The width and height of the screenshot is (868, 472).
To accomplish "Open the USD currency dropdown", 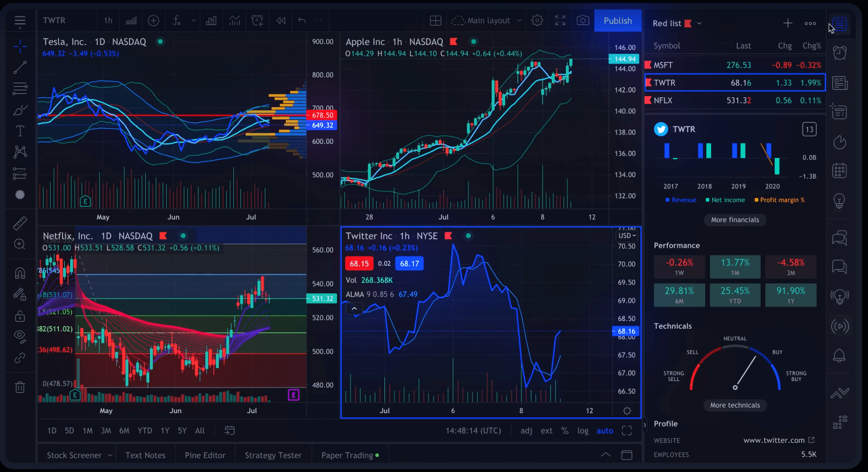I will tap(627, 235).
